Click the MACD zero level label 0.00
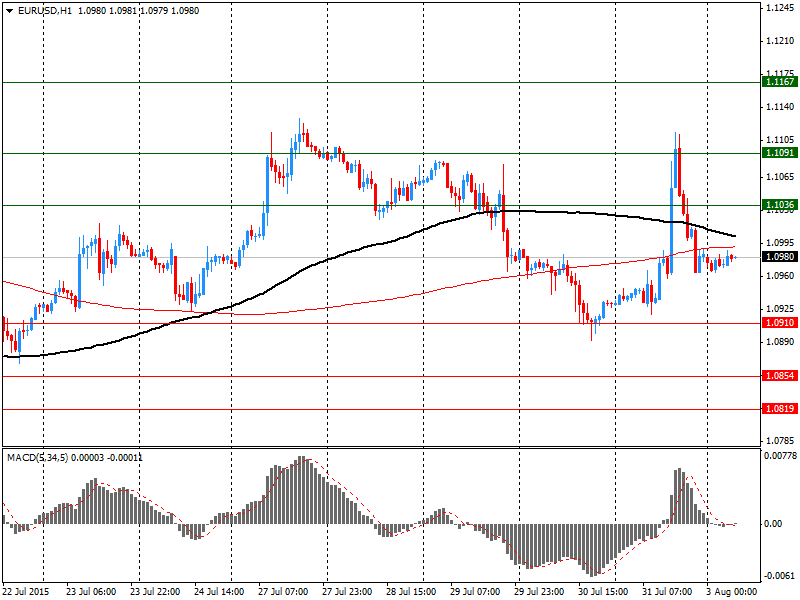 click(773, 524)
